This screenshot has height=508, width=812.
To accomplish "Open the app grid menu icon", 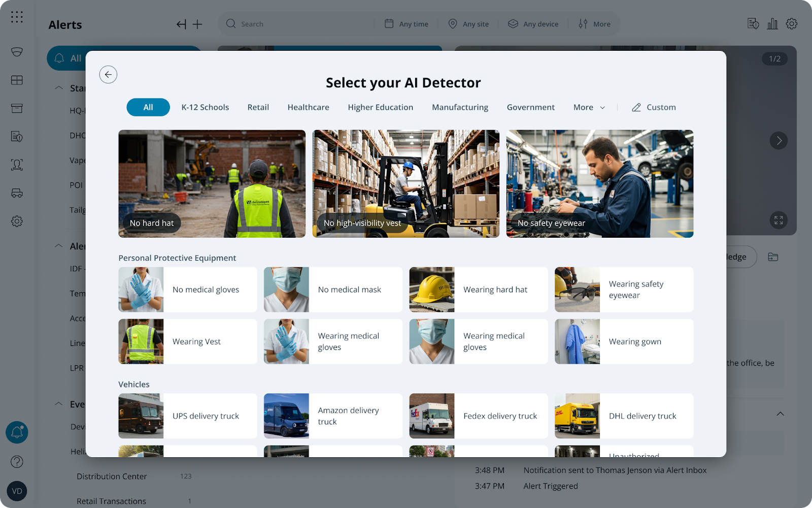I will 17,17.
